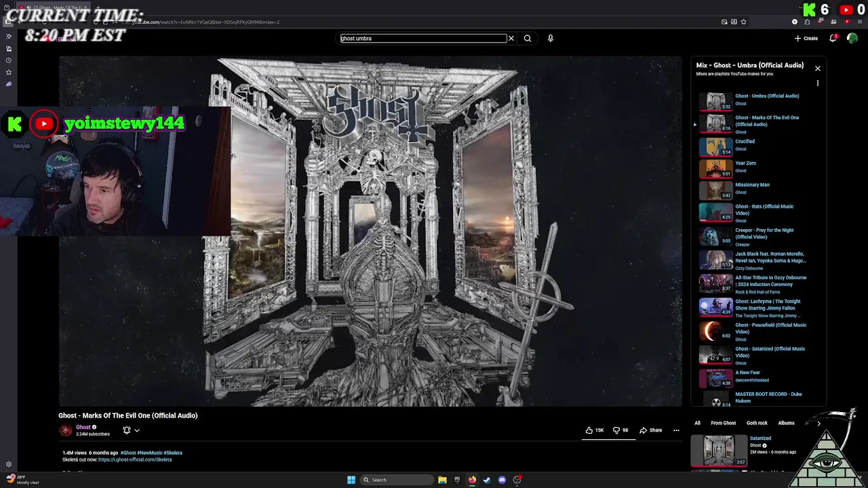Open the Ghost channel name link
The image size is (868, 488).
[x=83, y=427]
